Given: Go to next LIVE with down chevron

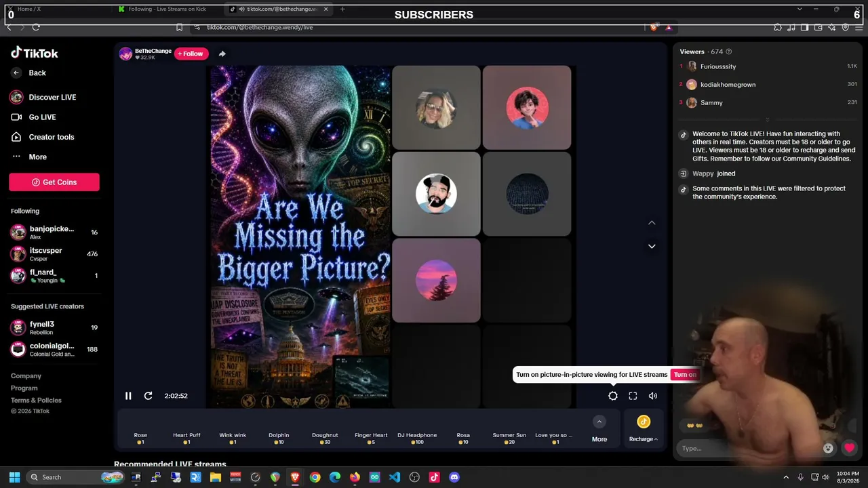Looking at the screenshot, I should point(652,246).
